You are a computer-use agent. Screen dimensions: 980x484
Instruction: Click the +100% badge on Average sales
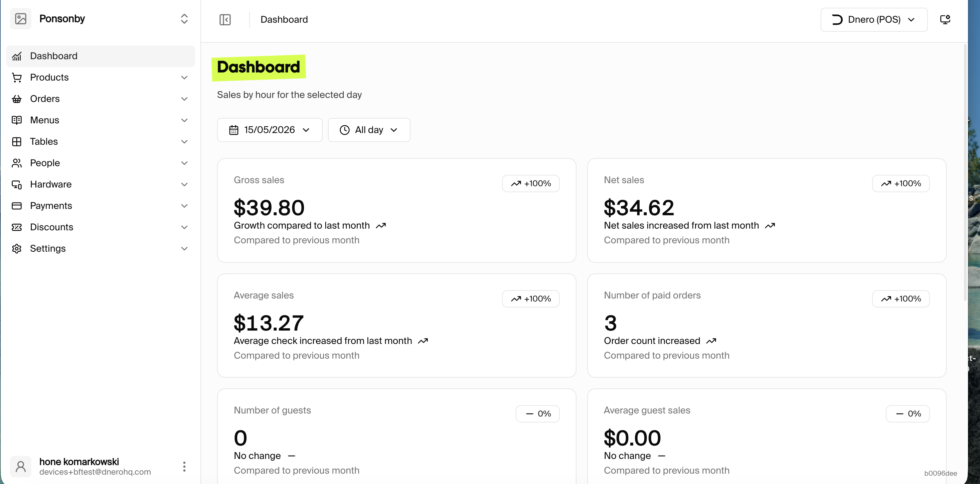pos(531,299)
